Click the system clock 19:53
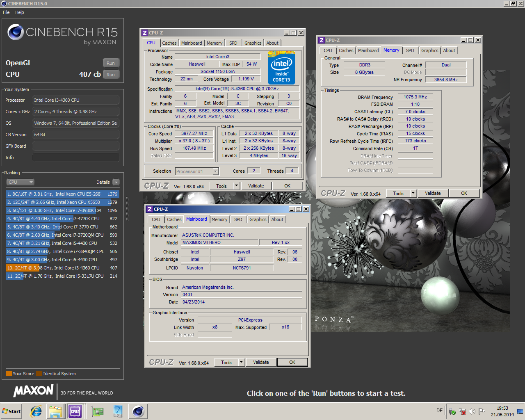Image resolution: width=525 pixels, height=420 pixels. (x=502, y=408)
